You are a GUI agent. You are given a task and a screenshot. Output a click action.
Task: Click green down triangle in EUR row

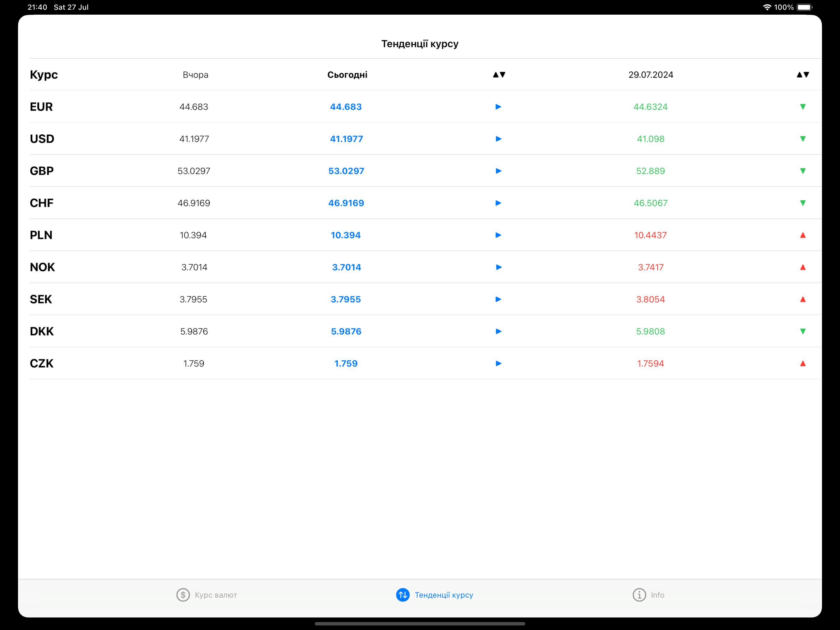coord(803,107)
